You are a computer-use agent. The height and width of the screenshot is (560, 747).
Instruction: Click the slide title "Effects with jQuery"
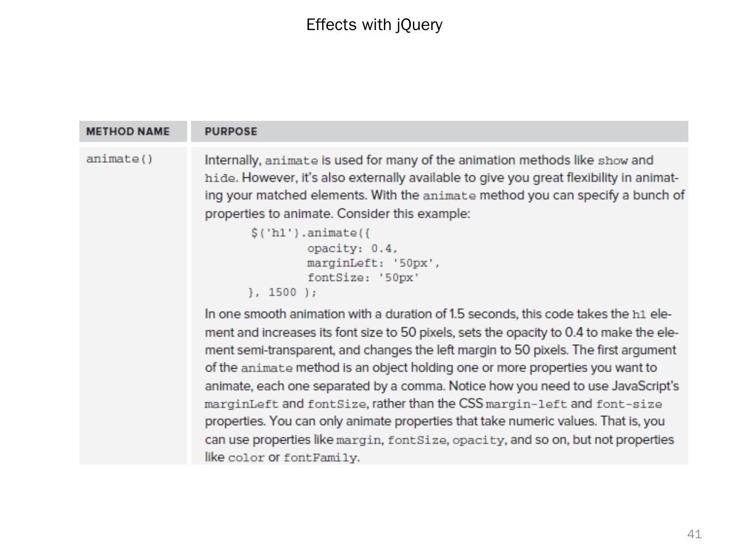point(374,25)
